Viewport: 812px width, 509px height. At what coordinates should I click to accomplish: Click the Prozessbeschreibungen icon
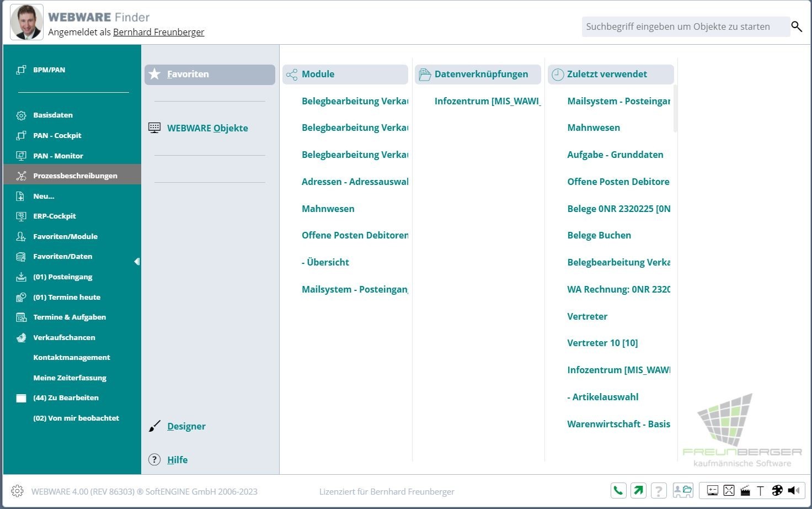pyautogui.click(x=21, y=176)
